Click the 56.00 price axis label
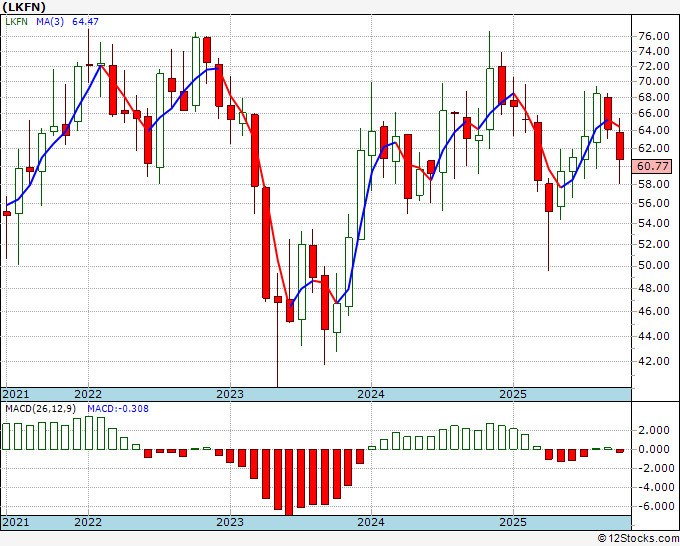The image size is (680, 546). tap(654, 203)
